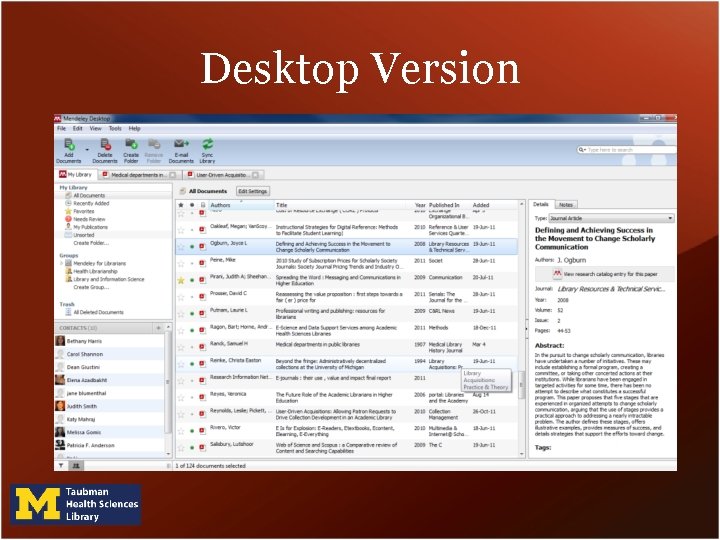720x540 pixels.
Task: Open the Health Librarianship group
Action: pyautogui.click(x=95, y=271)
